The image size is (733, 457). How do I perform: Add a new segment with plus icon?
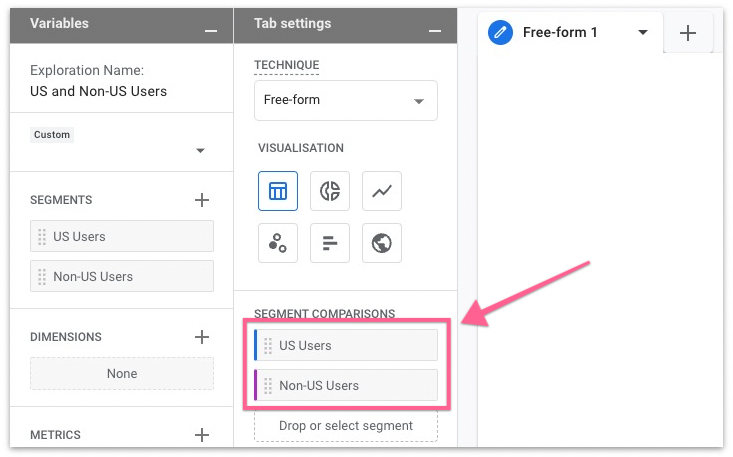click(201, 200)
